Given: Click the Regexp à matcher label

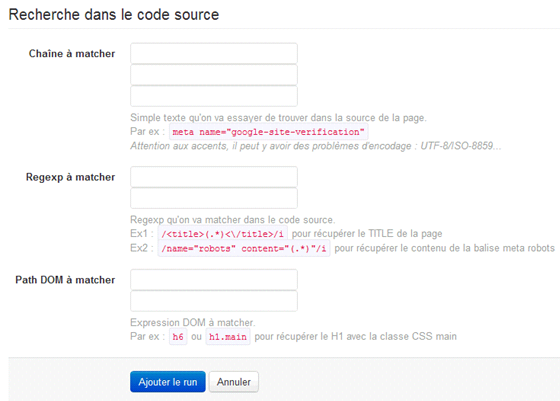Looking at the screenshot, I should click(x=70, y=177).
